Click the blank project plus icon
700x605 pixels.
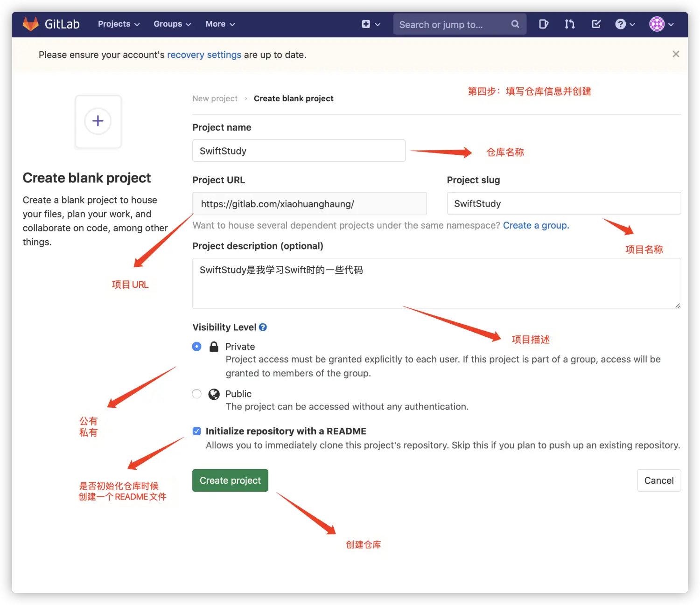(98, 121)
